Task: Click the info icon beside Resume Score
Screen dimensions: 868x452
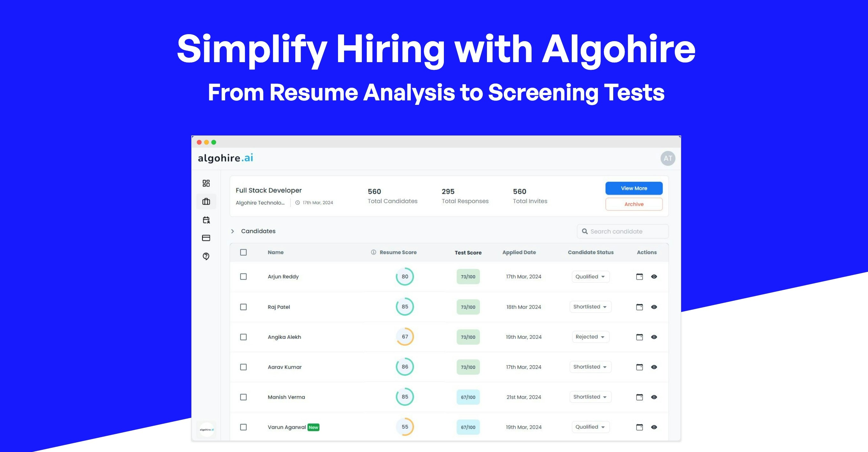Action: point(373,252)
